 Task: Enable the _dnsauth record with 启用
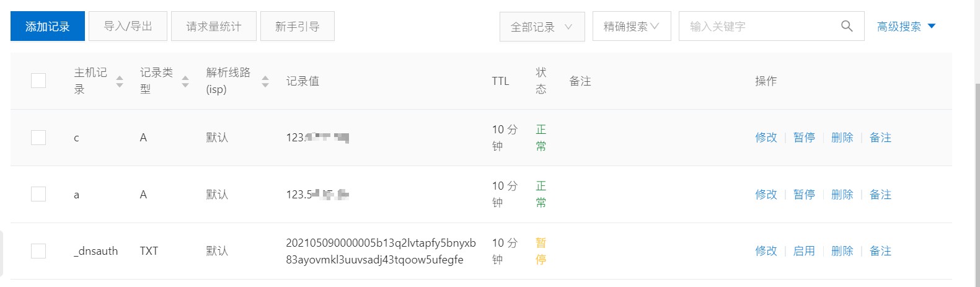click(804, 251)
